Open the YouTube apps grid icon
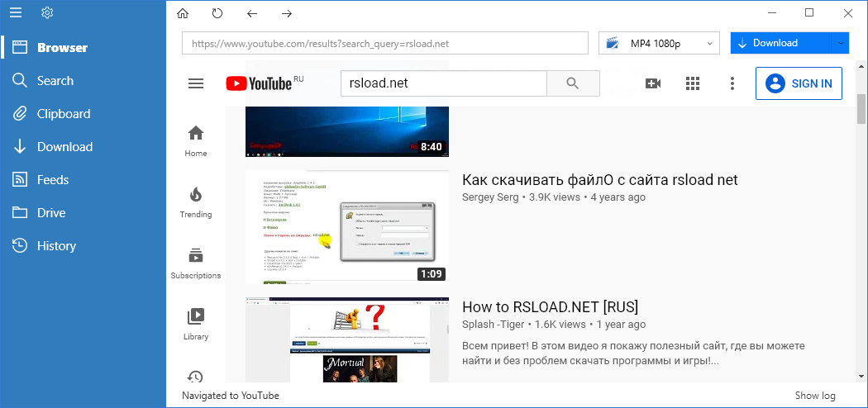Screen dimensions: 868x408 [x=693, y=83]
